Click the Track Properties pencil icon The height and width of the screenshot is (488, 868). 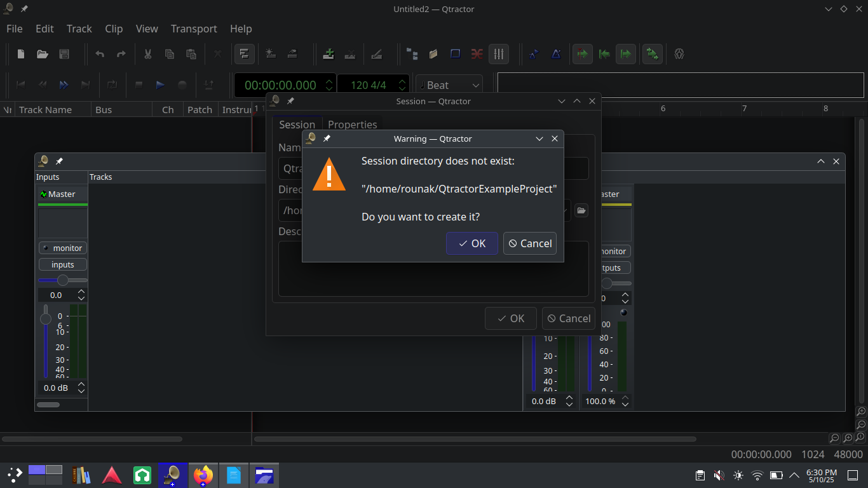tap(377, 54)
